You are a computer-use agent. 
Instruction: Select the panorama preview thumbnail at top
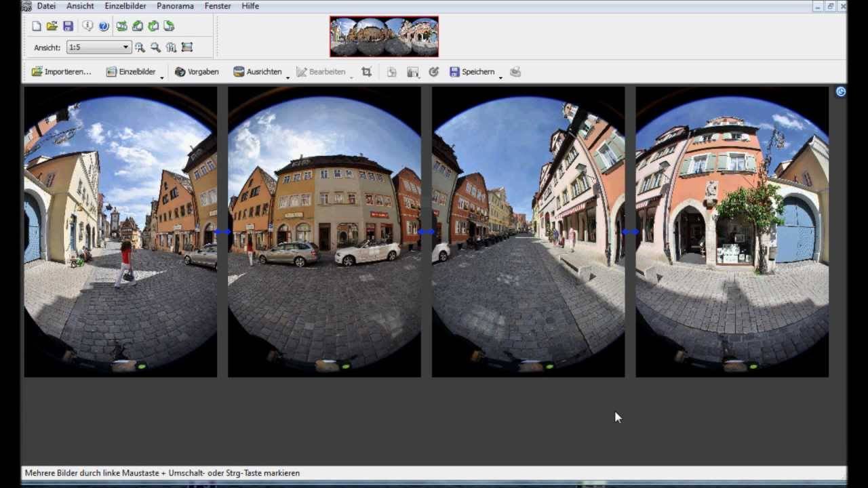384,37
